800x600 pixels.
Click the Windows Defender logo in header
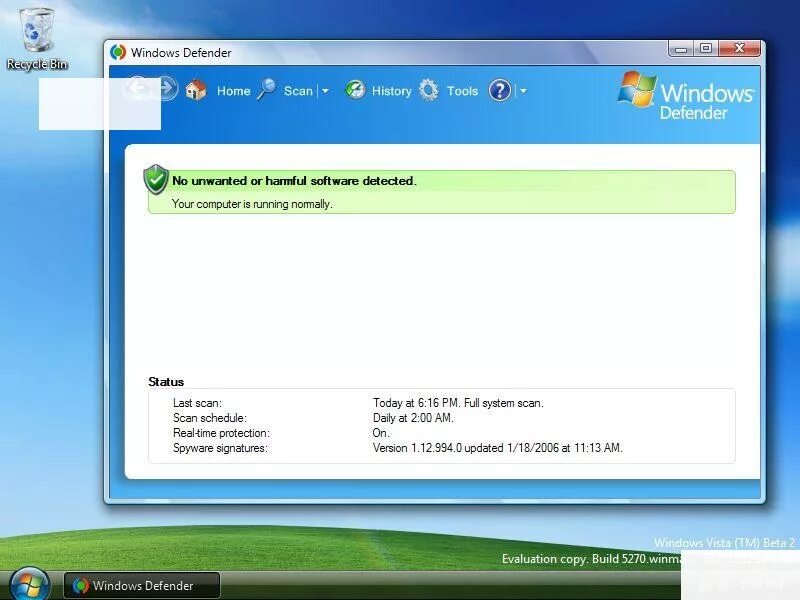(x=685, y=96)
